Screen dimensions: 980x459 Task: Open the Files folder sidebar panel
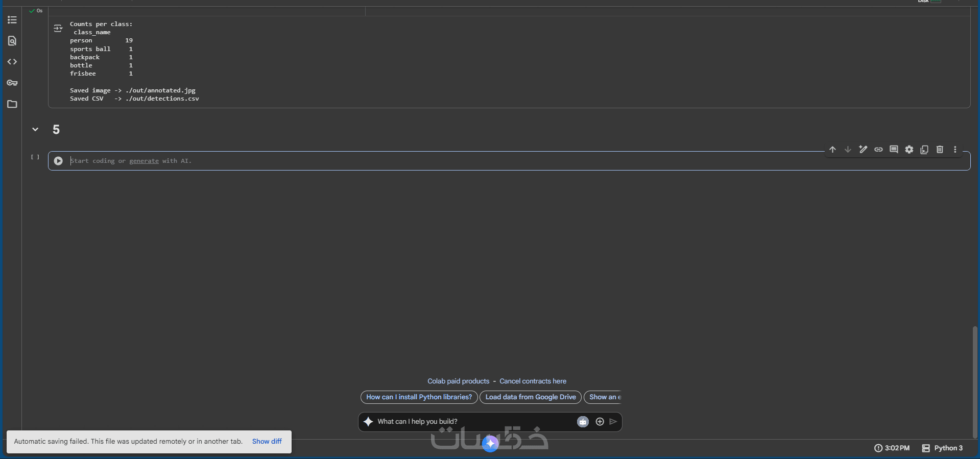coord(12,104)
